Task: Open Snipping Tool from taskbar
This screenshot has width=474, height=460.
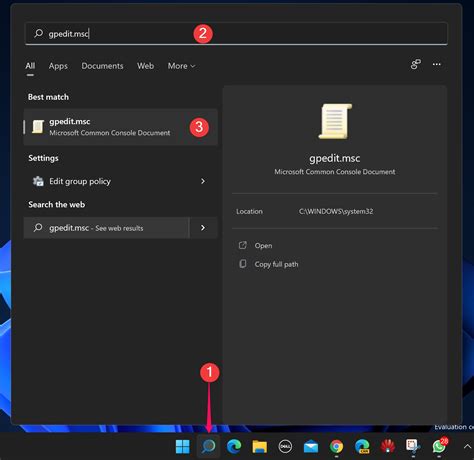Action: click(x=413, y=446)
